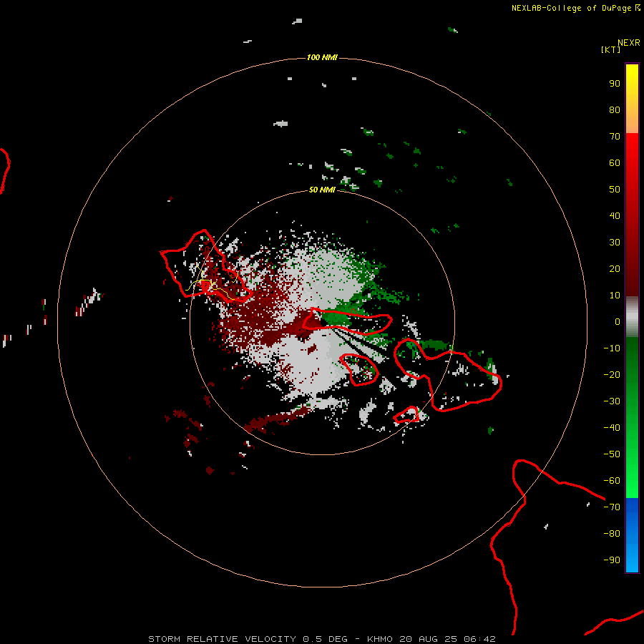Click the 30 value on velocity scale

pyautogui.click(x=615, y=243)
